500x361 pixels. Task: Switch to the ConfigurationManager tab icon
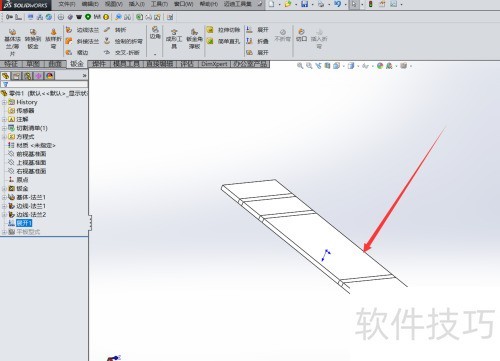(x=28, y=76)
